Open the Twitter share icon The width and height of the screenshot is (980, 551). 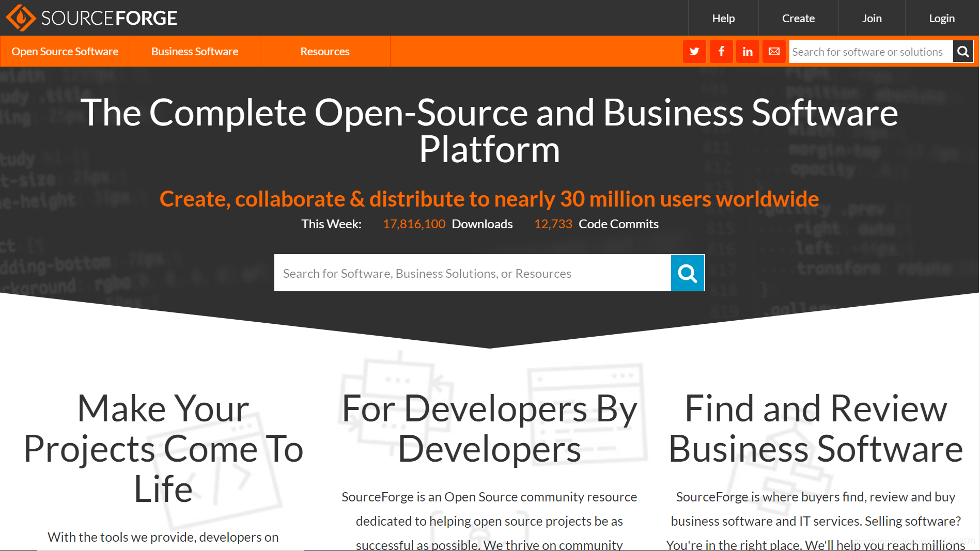click(694, 51)
